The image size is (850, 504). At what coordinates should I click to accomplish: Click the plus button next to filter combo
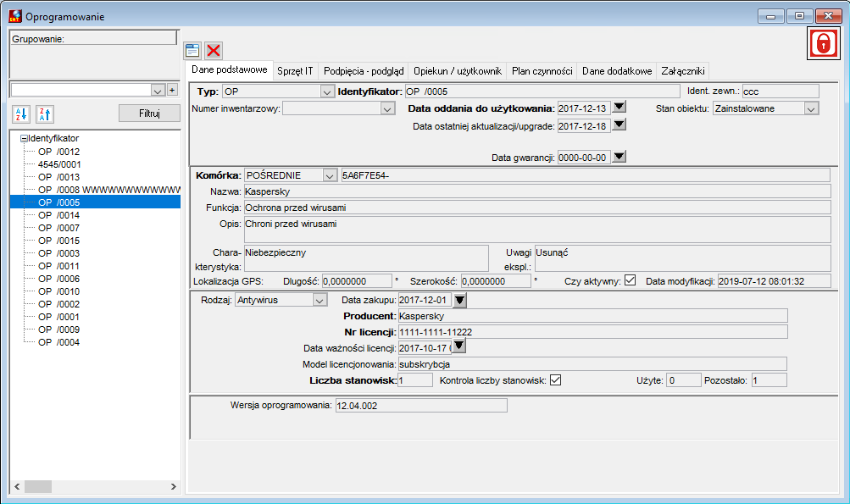pos(172,90)
